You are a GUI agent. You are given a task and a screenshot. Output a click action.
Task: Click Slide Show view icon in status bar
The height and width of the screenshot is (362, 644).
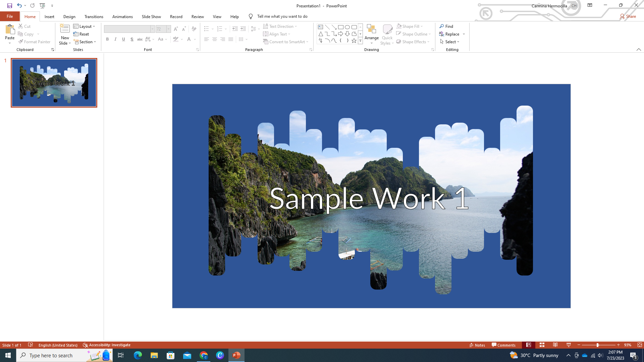click(569, 345)
